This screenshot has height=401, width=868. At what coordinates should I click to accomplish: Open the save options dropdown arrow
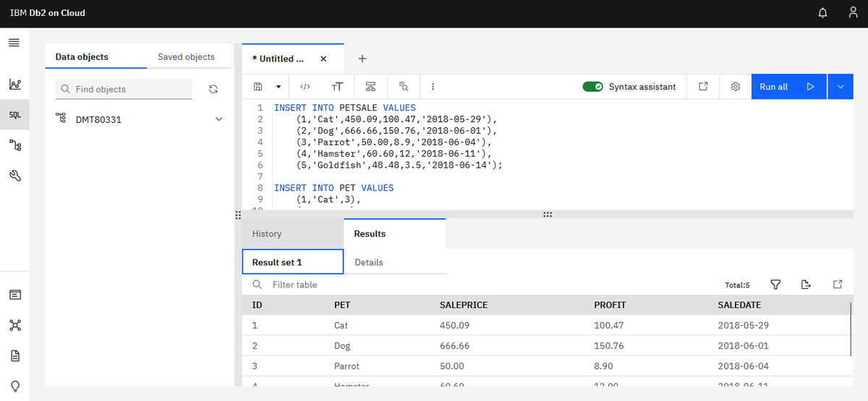click(x=278, y=87)
